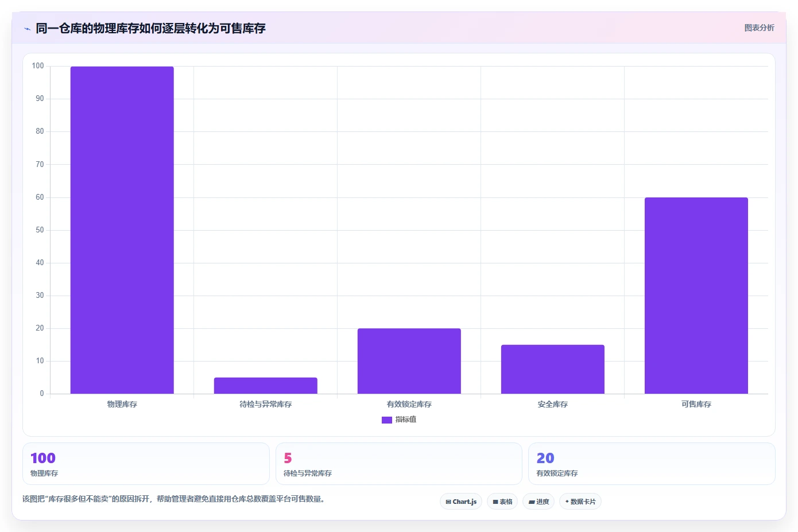Click the 有效锁定库存 x-axis label

coord(409,404)
